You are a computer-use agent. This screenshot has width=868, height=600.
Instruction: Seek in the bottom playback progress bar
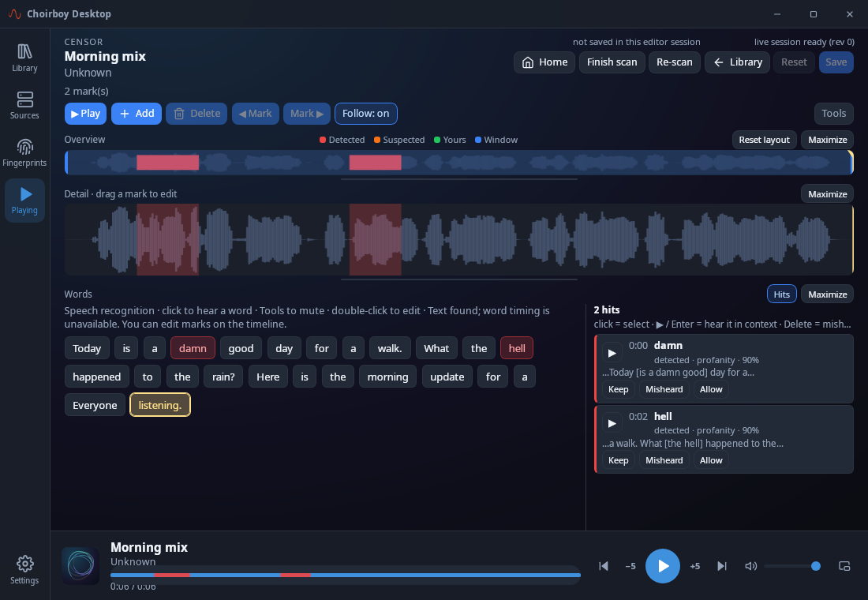click(x=346, y=575)
